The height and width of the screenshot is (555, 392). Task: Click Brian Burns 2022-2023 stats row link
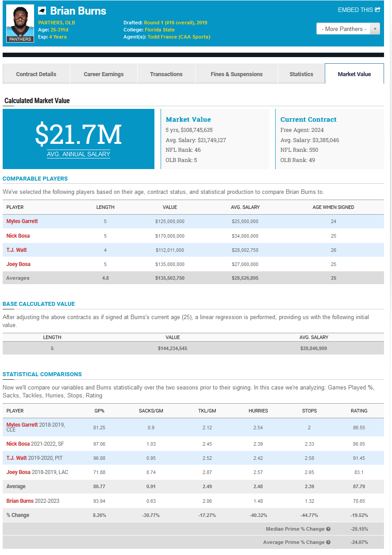20,501
